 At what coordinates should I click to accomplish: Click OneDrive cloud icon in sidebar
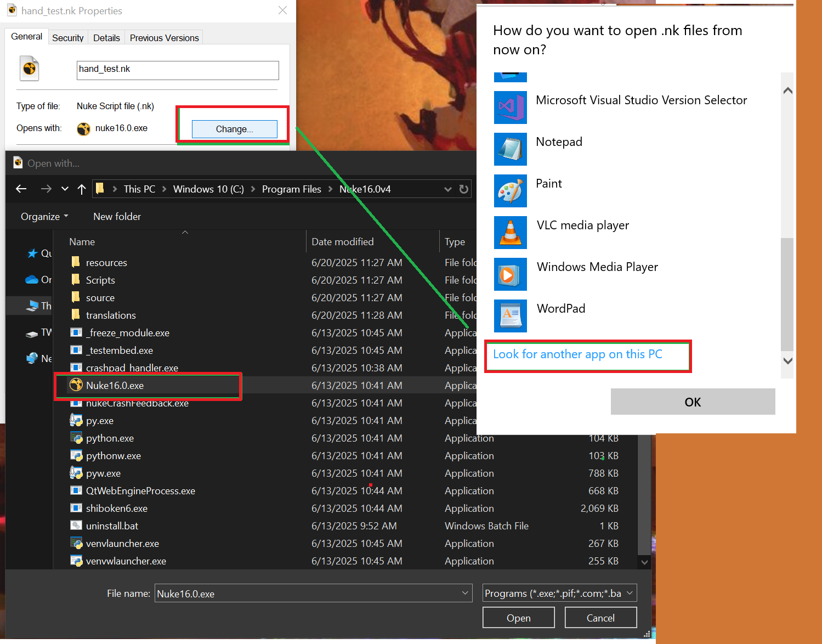[x=32, y=280]
